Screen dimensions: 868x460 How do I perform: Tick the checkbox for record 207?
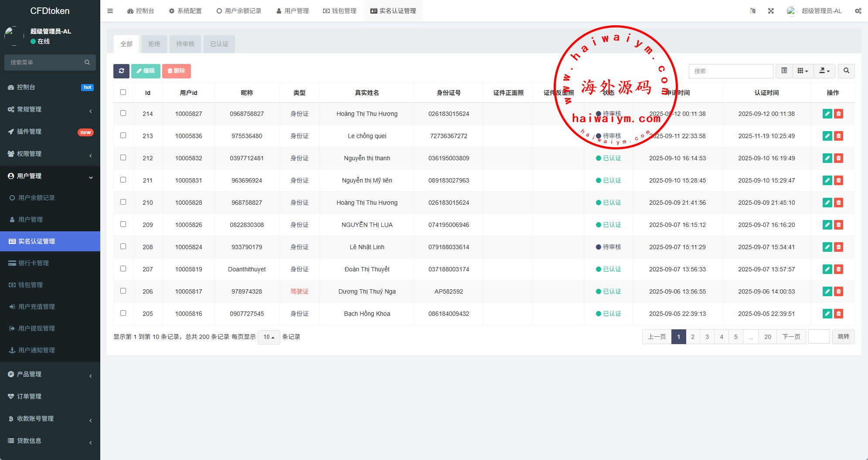(x=123, y=269)
